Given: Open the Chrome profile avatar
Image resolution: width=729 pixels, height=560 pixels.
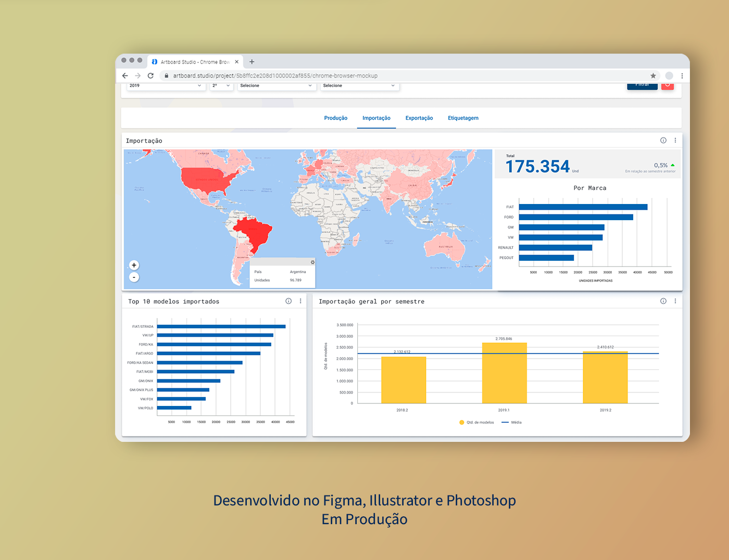Looking at the screenshot, I should pos(669,75).
